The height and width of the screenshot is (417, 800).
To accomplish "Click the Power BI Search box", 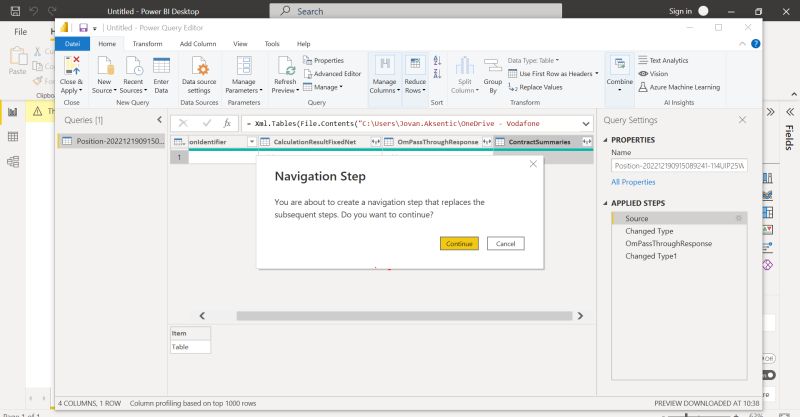I will (415, 11).
